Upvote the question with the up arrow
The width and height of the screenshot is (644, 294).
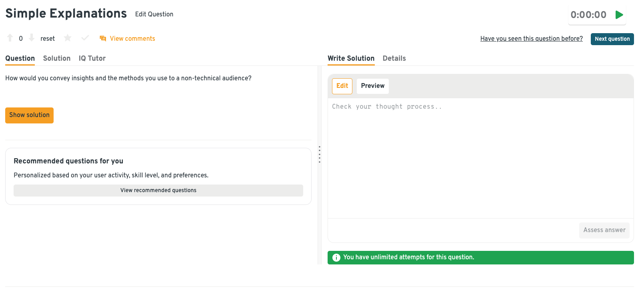[10, 38]
